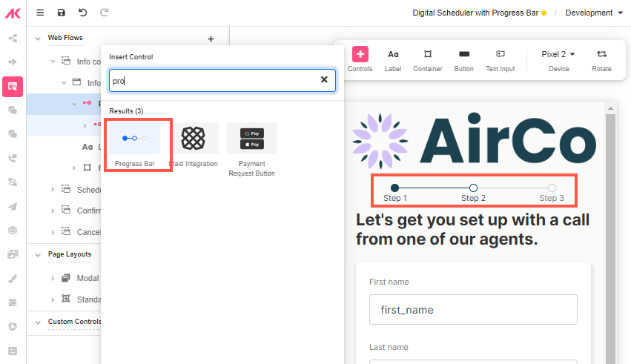Open the calendar scheduler sidebar icon
This screenshot has height=364, width=631.
pyautogui.click(x=13, y=302)
